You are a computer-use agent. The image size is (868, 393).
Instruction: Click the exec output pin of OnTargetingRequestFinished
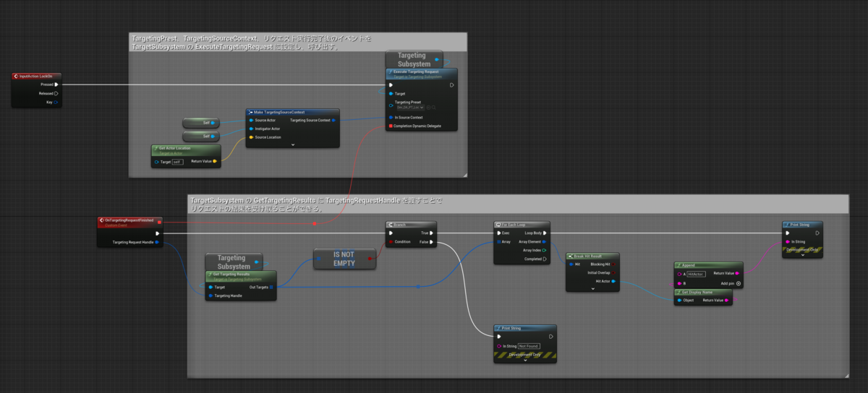pos(158,233)
